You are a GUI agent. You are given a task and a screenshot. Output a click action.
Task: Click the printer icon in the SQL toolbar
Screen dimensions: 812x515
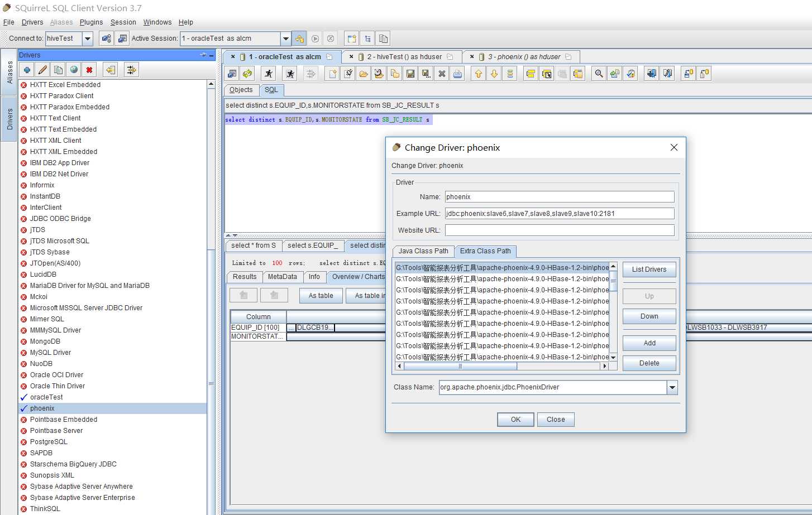pos(457,74)
